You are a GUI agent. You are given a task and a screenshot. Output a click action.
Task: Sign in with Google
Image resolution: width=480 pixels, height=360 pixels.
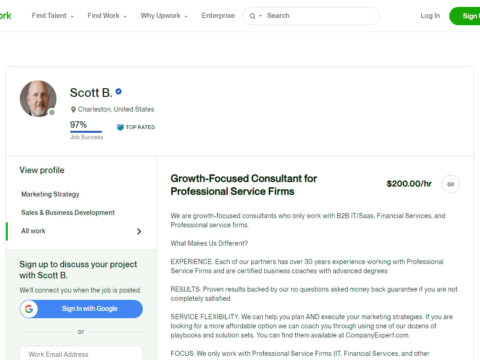81,309
